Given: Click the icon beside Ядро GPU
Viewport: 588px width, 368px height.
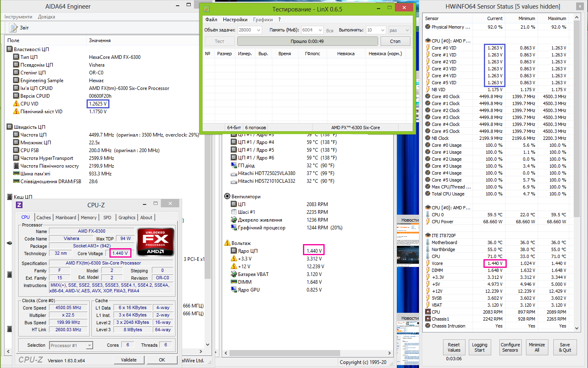Looking at the screenshot, I should pyautogui.click(x=234, y=289).
